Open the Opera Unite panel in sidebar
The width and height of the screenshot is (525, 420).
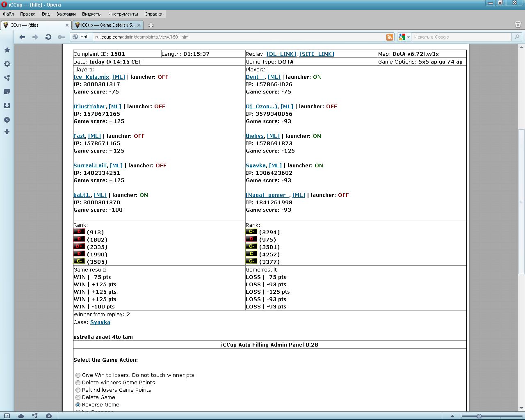[7, 78]
